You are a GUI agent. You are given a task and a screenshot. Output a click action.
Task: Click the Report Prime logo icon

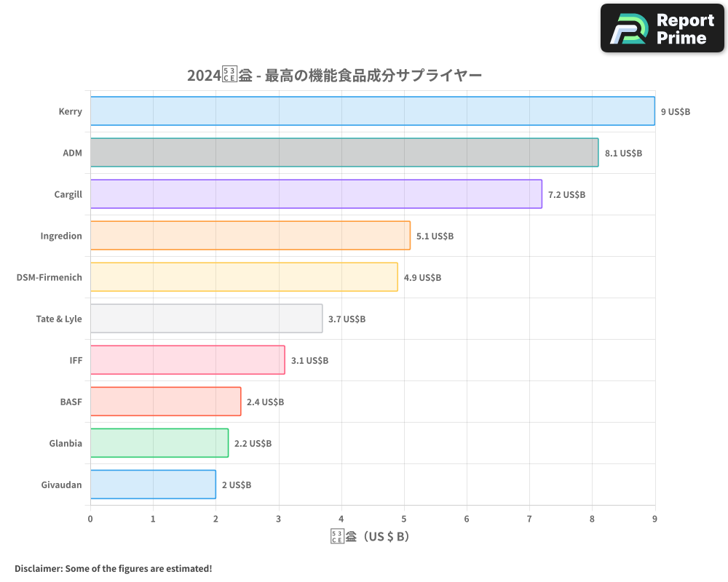click(628, 29)
